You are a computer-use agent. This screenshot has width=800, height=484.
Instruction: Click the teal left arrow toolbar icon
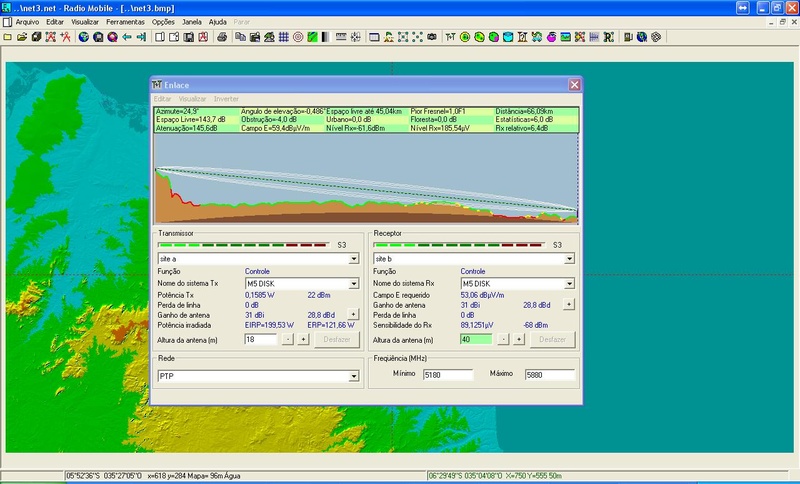(x=127, y=37)
